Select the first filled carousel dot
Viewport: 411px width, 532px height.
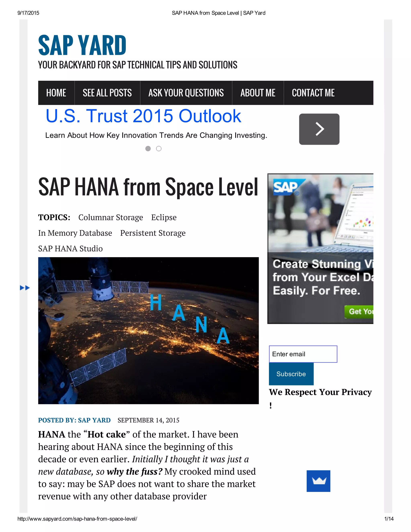(148, 149)
